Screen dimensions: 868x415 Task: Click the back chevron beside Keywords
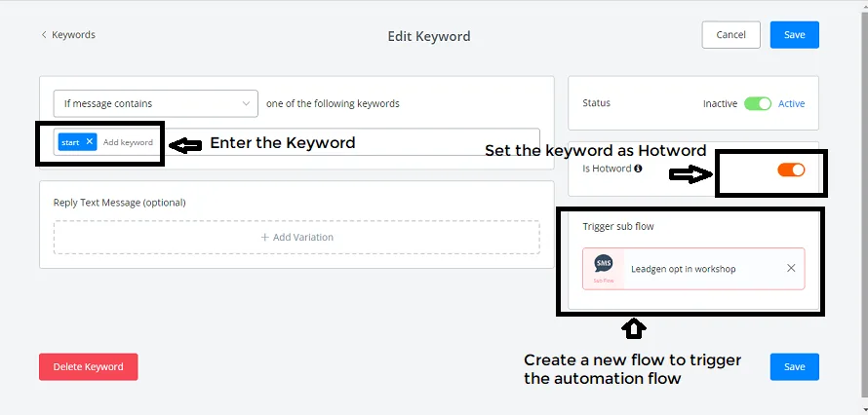[44, 35]
